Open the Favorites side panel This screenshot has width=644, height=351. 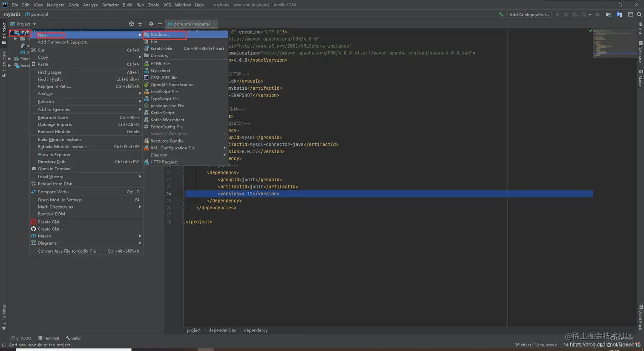point(4,317)
